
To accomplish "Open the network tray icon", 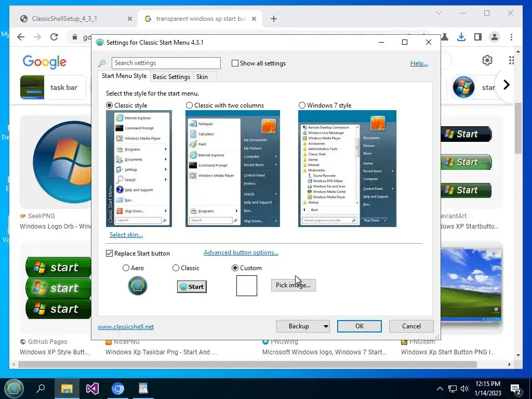I will tap(453, 389).
